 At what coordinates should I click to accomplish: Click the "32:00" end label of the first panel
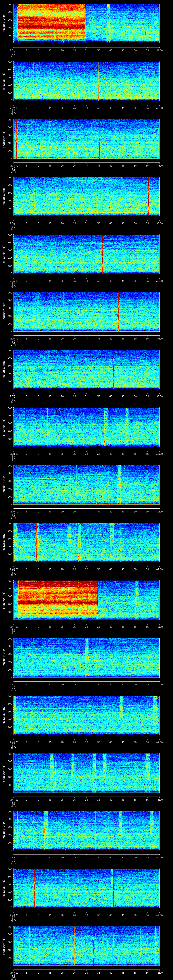160,50
